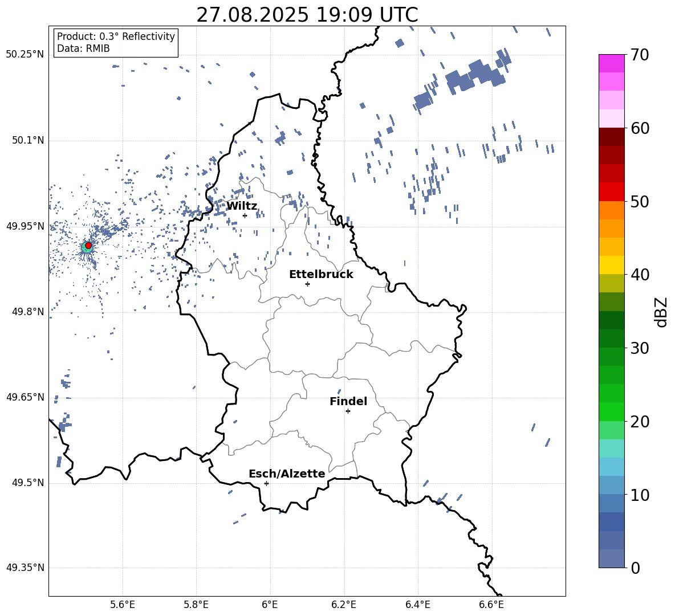Click the 6°E longitude label
This screenshot has height=616, width=675.
click(x=270, y=605)
